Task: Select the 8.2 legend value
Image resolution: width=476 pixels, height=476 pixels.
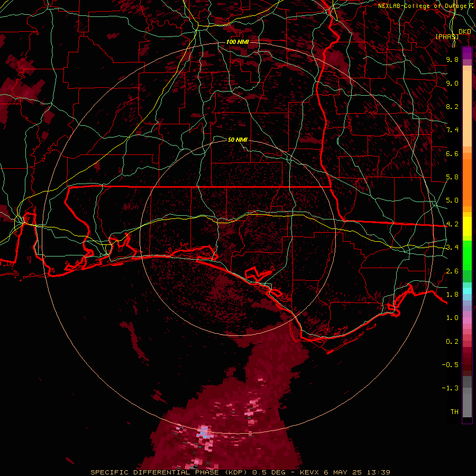Action: pyautogui.click(x=452, y=106)
